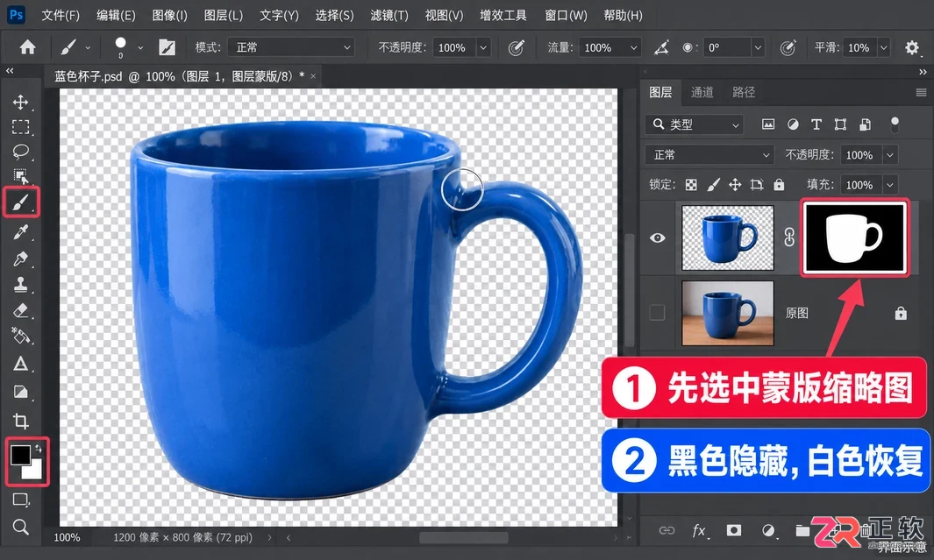This screenshot has width=934, height=560.
Task: Toggle airbrush build-up effect
Action: (x=661, y=47)
